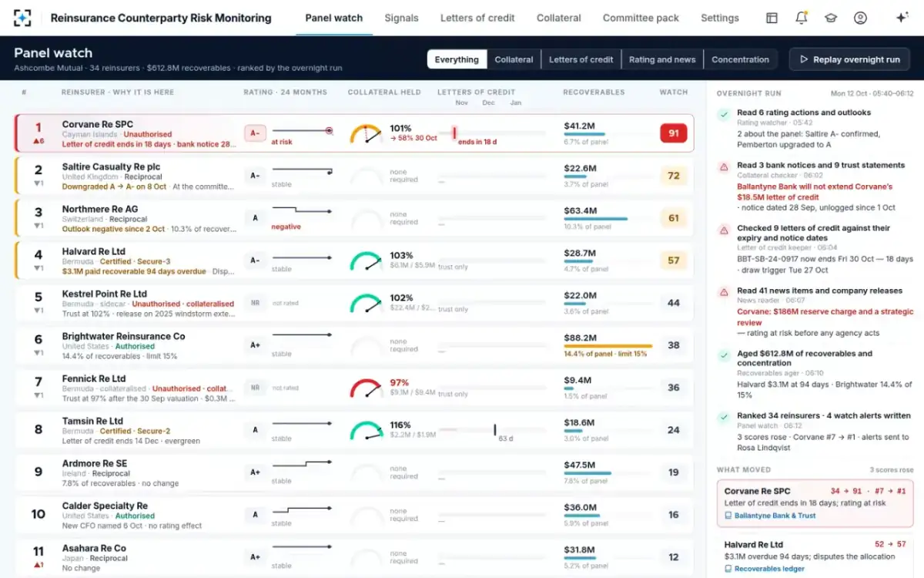Select the Kestrel Point Re Ltd name
The image size is (924, 578).
105,294
